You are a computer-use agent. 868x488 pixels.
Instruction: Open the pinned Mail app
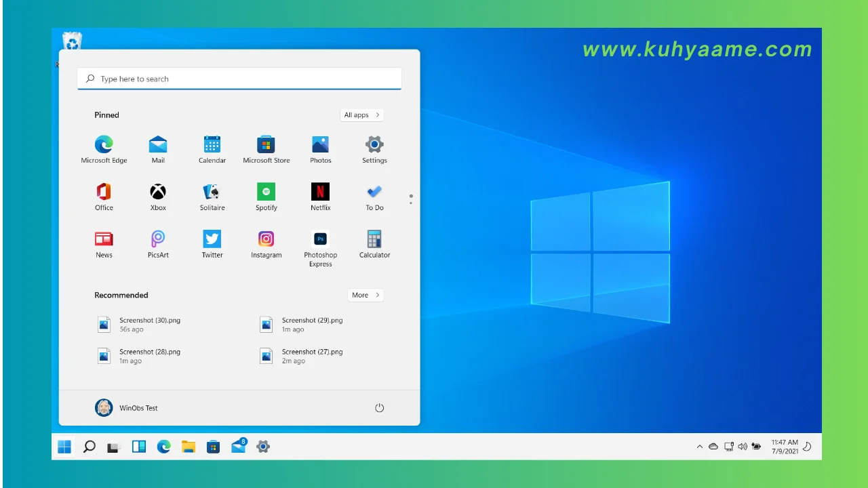[158, 149]
